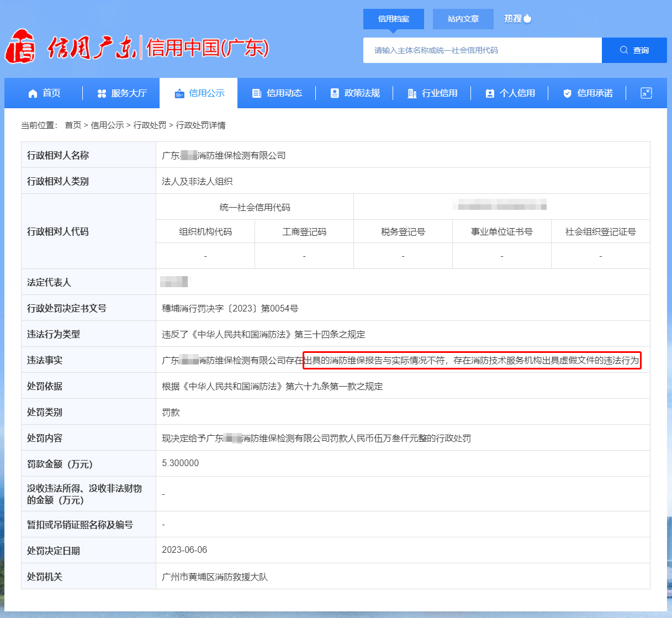Open the 信用公示 navigation tab
Screen dimensions: 672x618
pyautogui.click(x=199, y=93)
